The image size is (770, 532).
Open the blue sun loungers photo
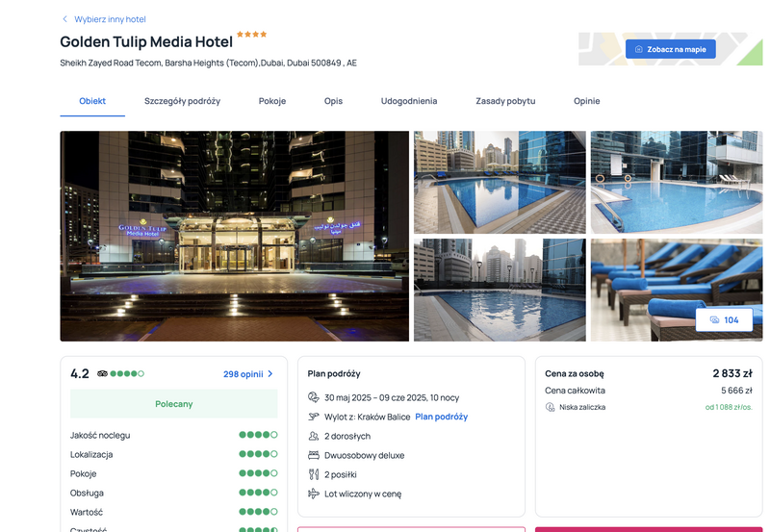click(x=677, y=290)
